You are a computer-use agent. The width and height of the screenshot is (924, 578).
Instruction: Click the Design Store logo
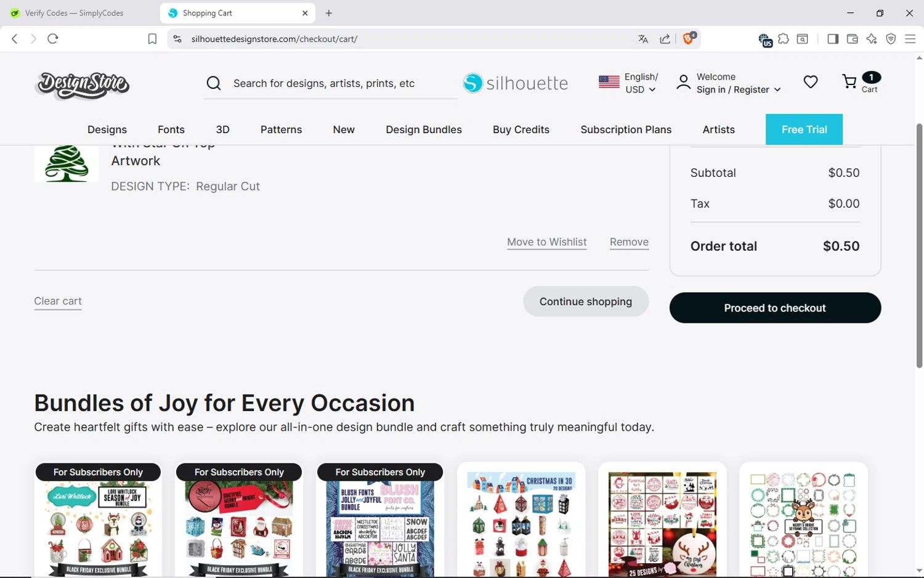[83, 85]
